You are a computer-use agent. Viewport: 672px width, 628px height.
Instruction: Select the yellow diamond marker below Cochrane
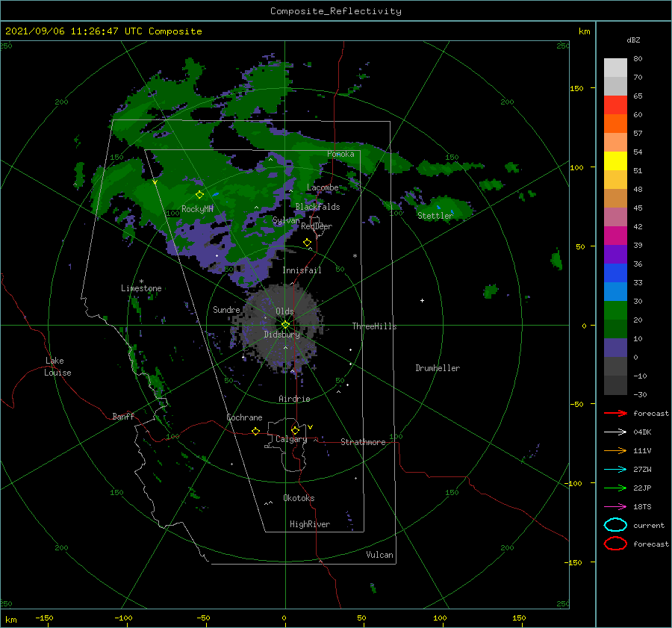coord(255,431)
